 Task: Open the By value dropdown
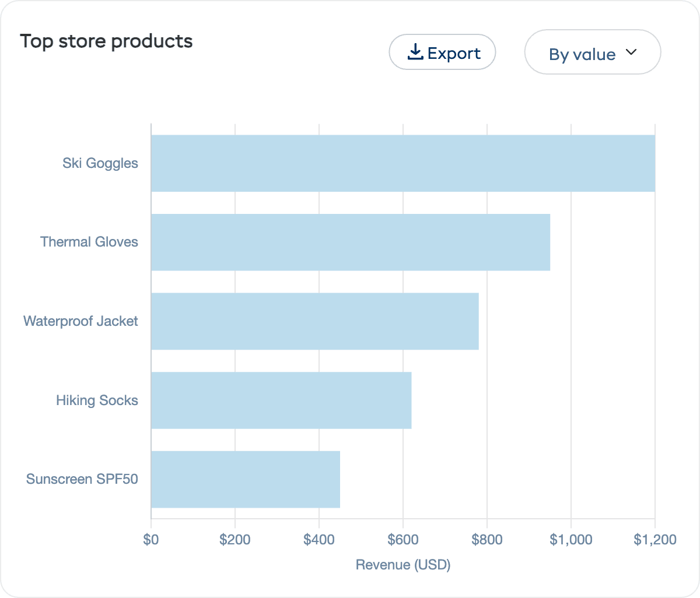point(592,52)
